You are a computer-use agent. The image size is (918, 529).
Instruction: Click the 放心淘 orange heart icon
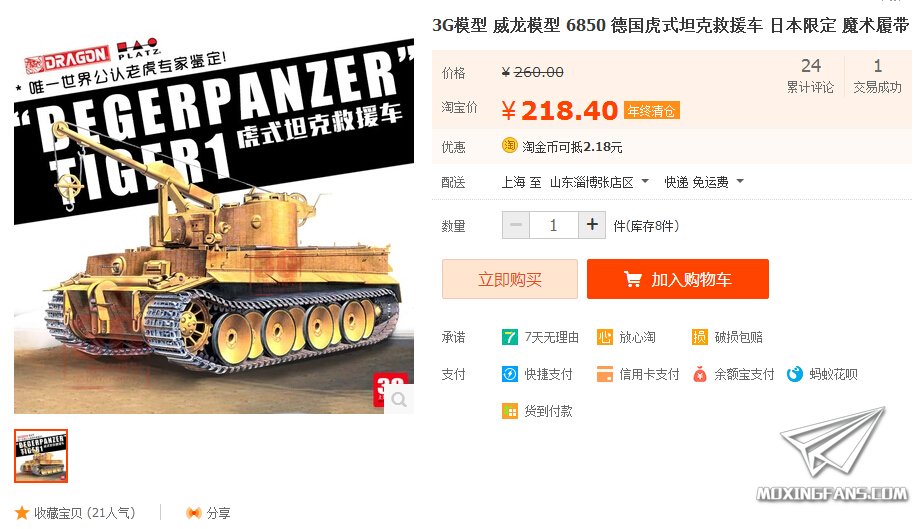604,337
